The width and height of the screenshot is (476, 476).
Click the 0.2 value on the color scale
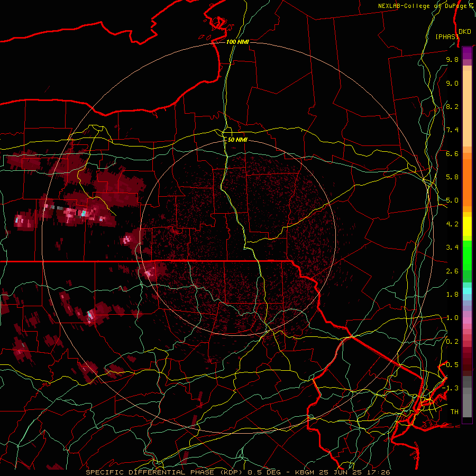(x=452, y=342)
